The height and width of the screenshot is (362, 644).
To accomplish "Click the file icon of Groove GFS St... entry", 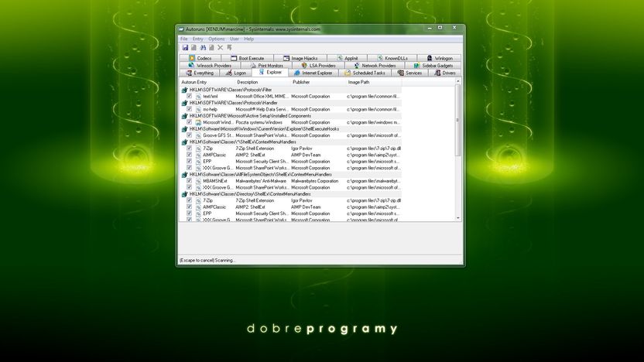I will click(198, 135).
